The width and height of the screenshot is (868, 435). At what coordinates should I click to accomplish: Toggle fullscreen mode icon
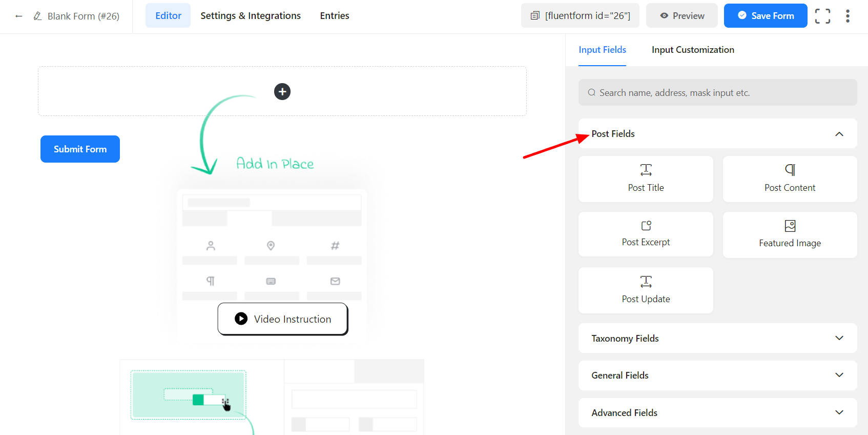point(822,16)
